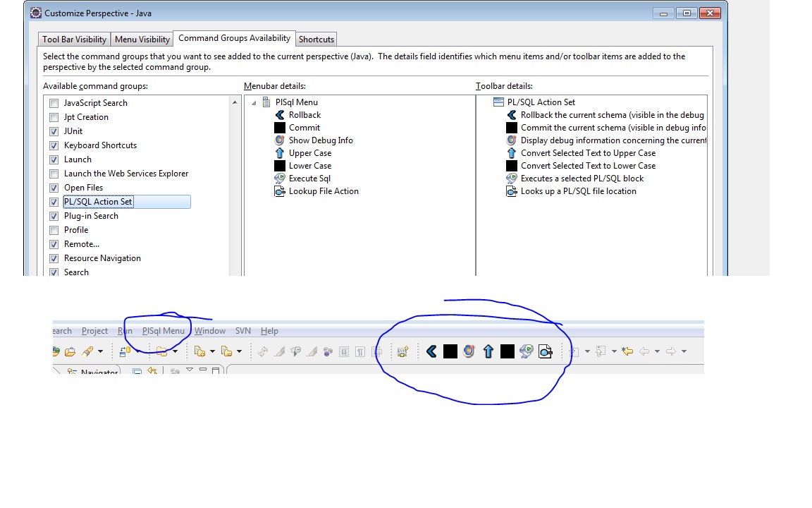
Task: Click the Show Whitespace paragraph toolbar icon
Action: [x=360, y=351]
